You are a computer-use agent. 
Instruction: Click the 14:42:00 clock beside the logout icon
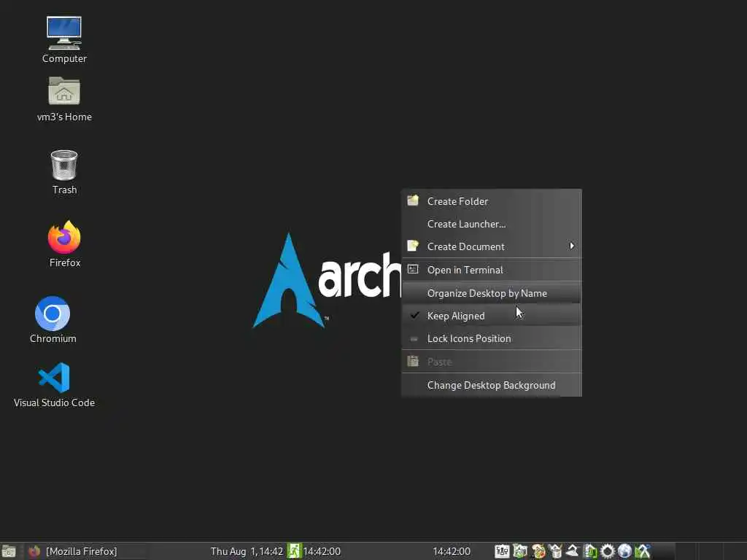pos(322,551)
